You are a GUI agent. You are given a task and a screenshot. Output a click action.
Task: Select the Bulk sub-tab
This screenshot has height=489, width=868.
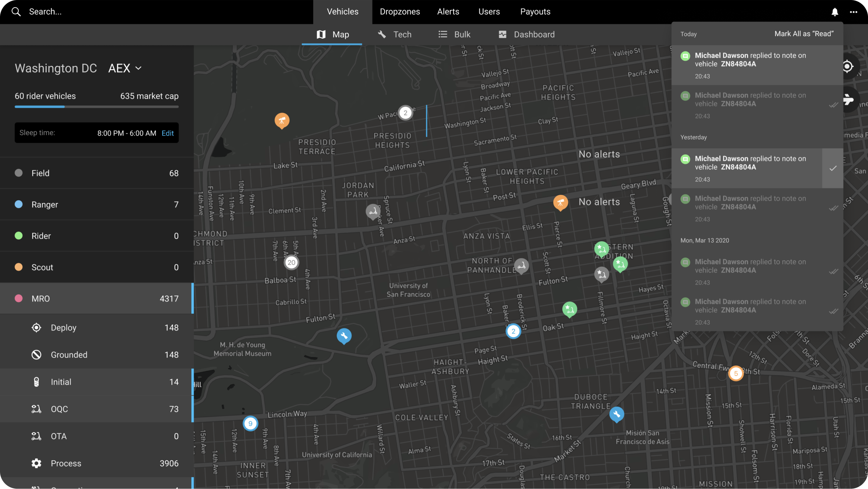[454, 34]
